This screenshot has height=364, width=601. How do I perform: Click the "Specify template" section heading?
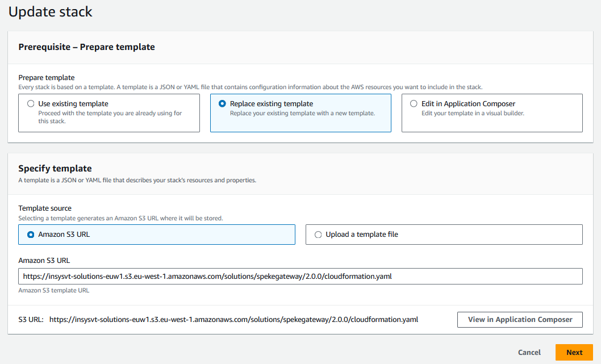[55, 169]
